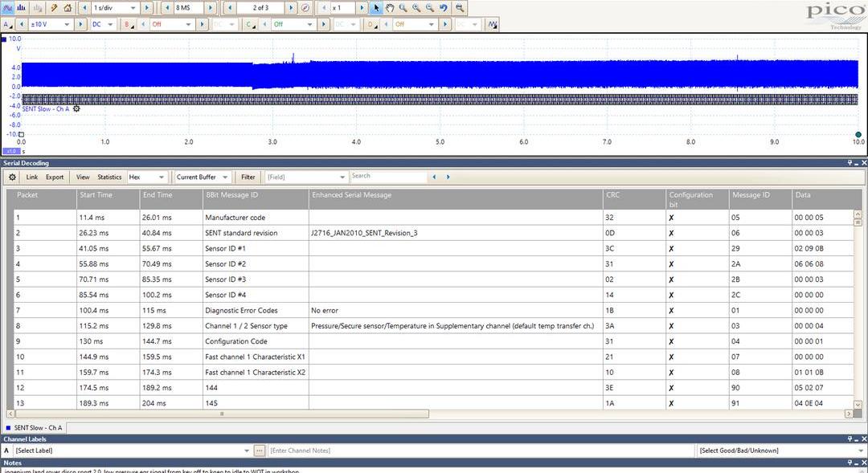Click Link in Serial Decoding toolbar
Image resolution: width=868 pixels, height=473 pixels.
[x=32, y=177]
